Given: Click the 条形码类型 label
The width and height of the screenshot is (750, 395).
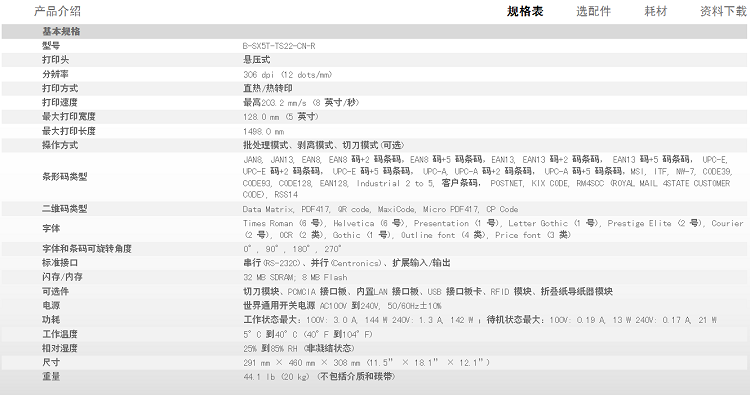Looking at the screenshot, I should tap(65, 176).
